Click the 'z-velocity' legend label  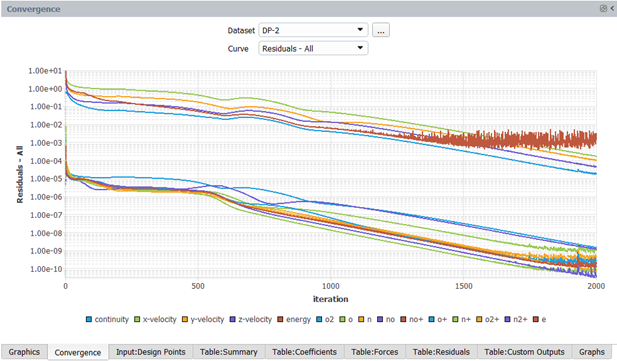click(x=255, y=319)
